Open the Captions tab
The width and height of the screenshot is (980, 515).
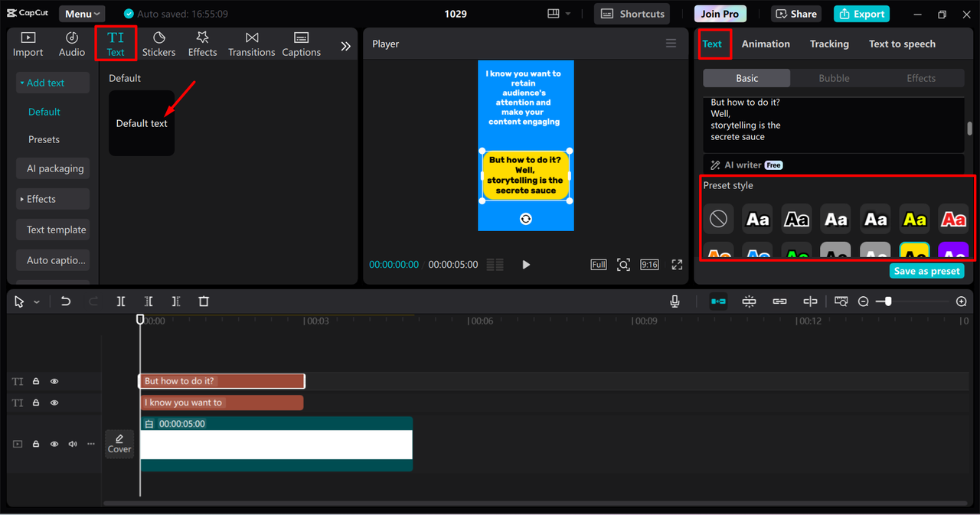pyautogui.click(x=301, y=44)
